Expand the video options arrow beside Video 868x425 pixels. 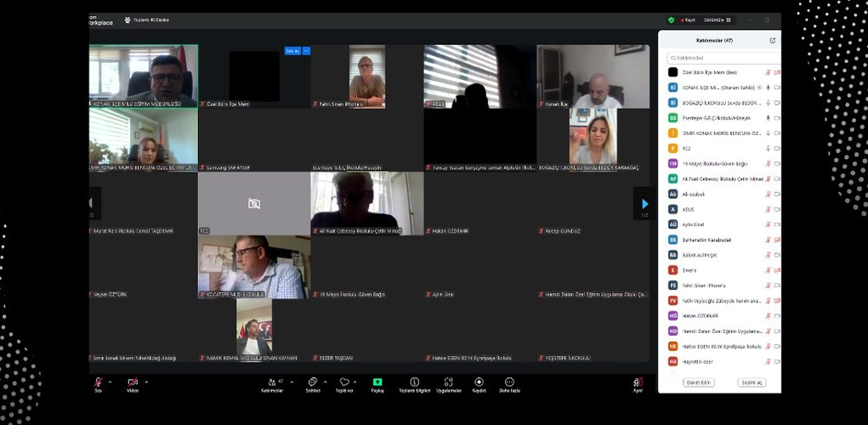pyautogui.click(x=146, y=381)
